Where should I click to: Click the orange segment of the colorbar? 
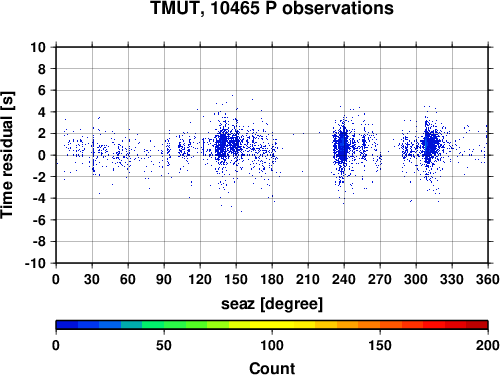click(358, 325)
